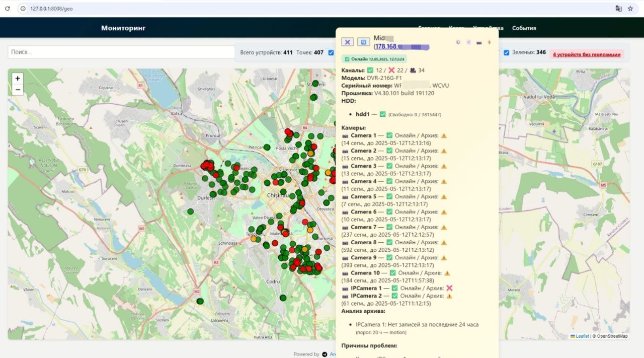Toggle the Зеленых devices checkbox
The image size is (644, 358).
(507, 52)
